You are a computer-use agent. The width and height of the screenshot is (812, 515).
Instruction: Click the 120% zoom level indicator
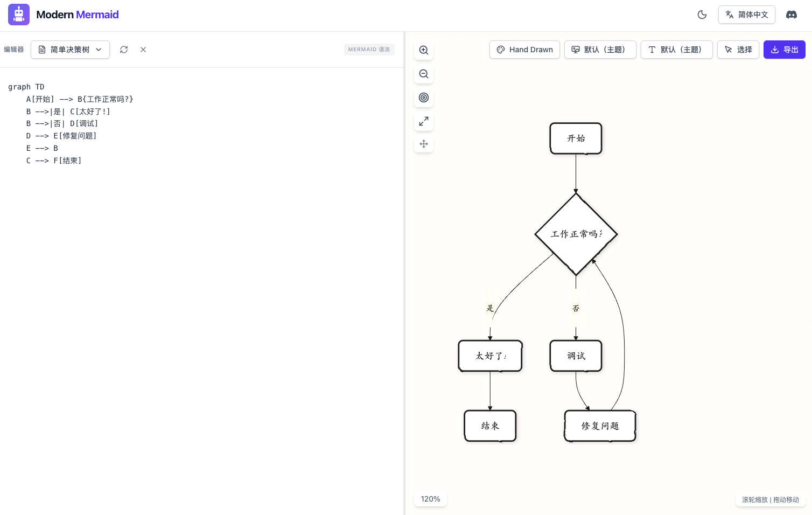(430, 499)
